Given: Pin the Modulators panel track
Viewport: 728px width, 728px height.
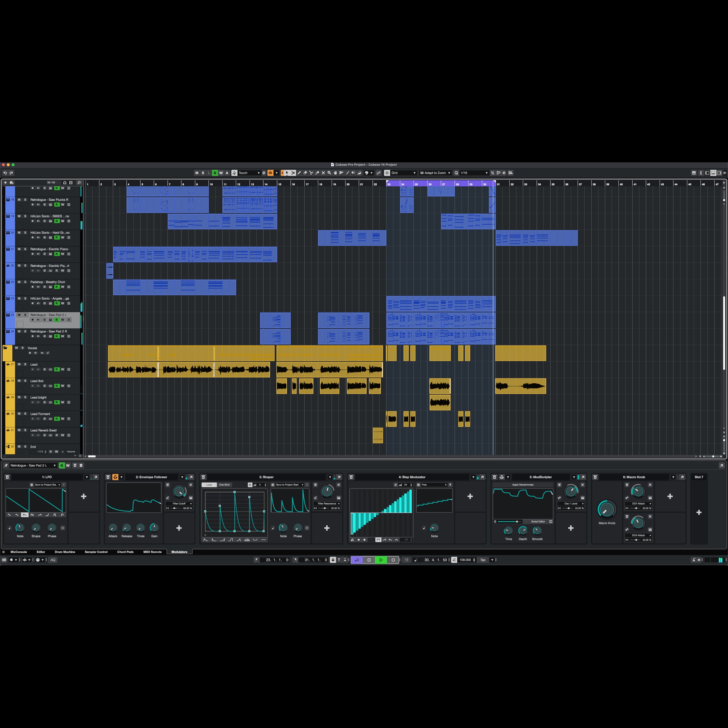Looking at the screenshot, I should tap(6, 465).
